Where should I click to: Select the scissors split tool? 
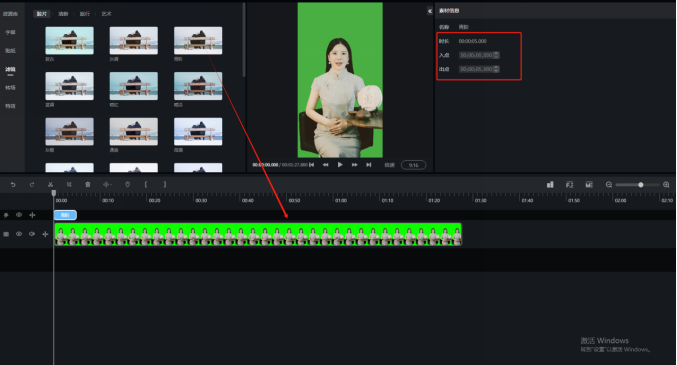51,184
